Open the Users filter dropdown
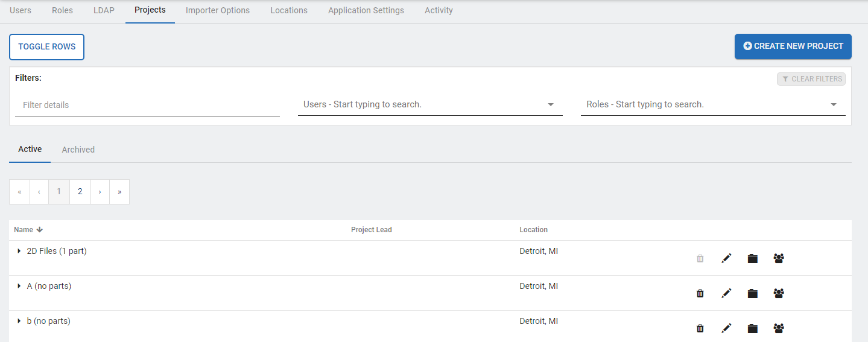Image resolution: width=868 pixels, height=342 pixels. [x=550, y=105]
